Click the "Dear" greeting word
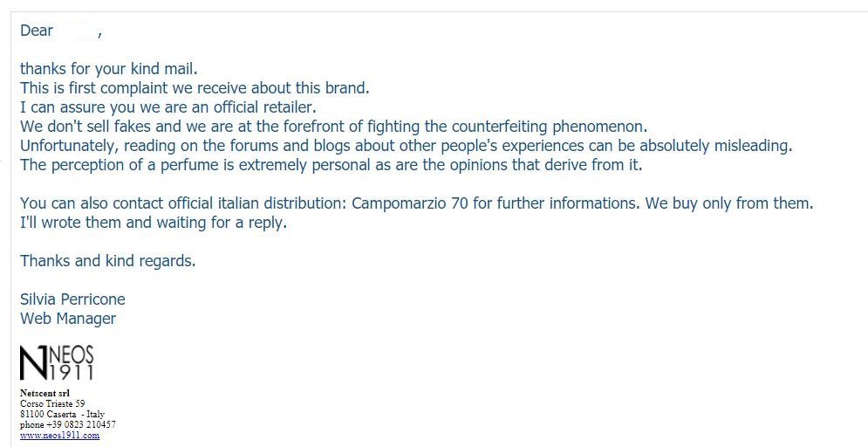The image size is (868, 447). point(37,31)
